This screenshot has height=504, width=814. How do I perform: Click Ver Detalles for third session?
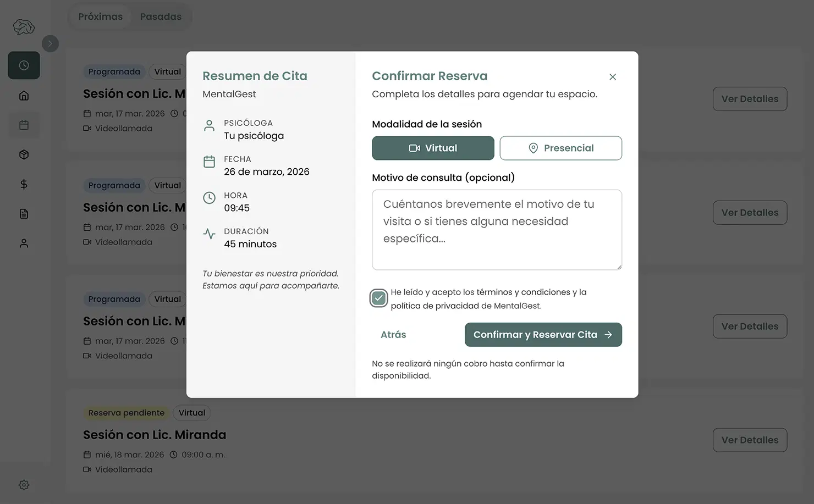point(750,326)
